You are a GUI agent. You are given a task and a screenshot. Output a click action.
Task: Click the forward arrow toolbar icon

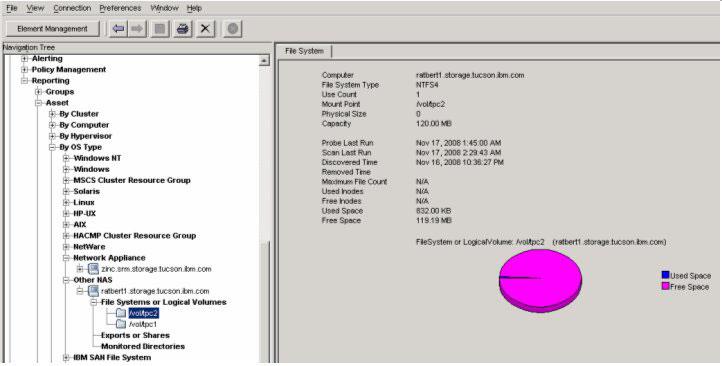[x=137, y=29]
